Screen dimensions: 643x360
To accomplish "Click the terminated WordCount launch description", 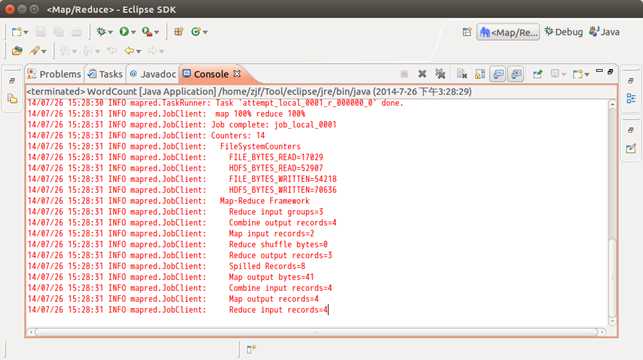I will pos(249,91).
